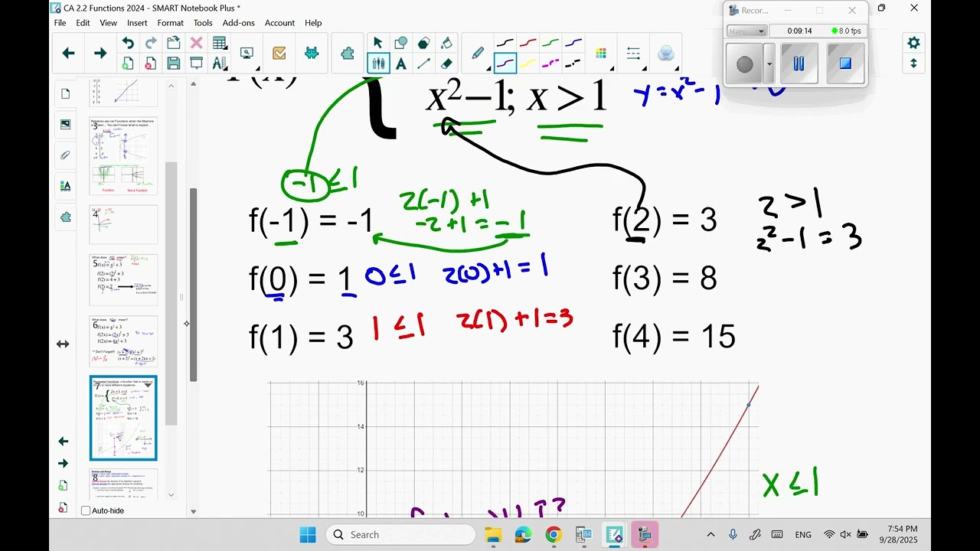The width and height of the screenshot is (980, 551).
Task: Open the record options dropdown arrow
Action: coord(769,64)
